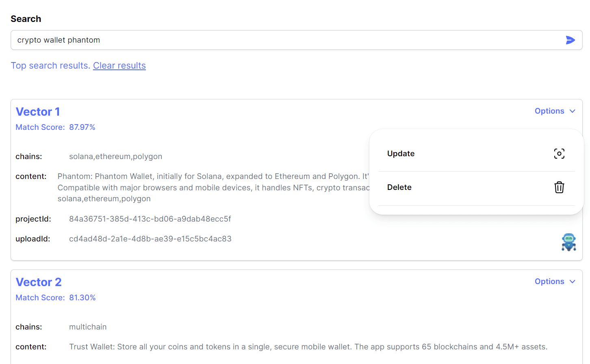
Task: Click the multichain chains value
Action: pyautogui.click(x=88, y=327)
